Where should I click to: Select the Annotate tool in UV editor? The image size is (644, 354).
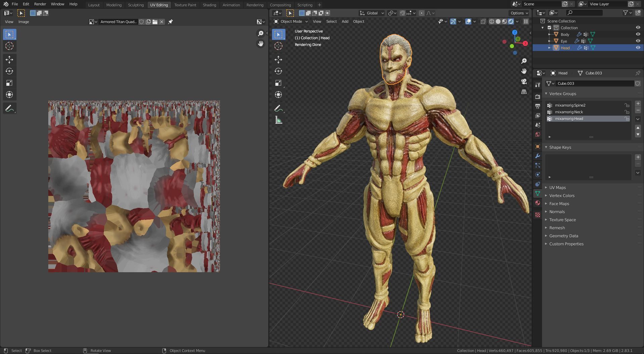click(9, 108)
